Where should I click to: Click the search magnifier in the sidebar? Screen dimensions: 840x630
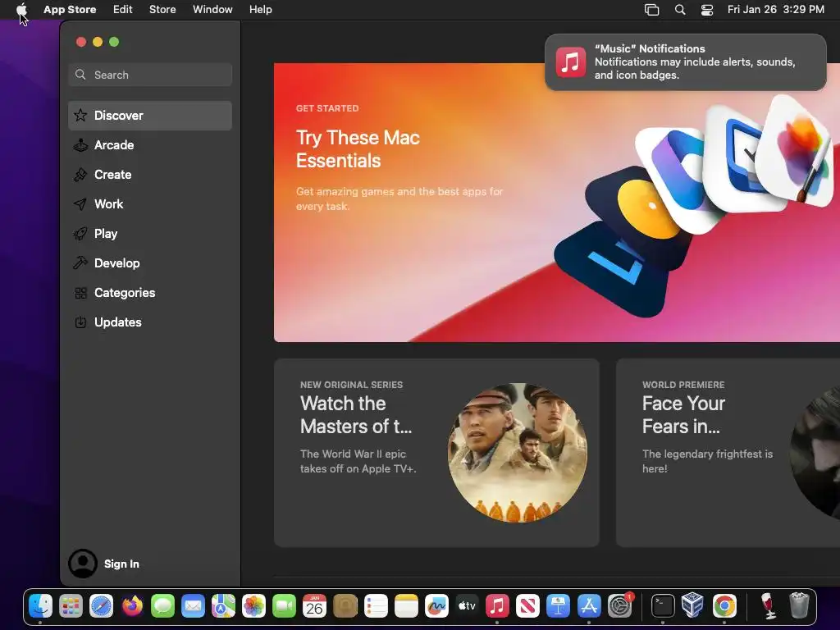coord(80,75)
